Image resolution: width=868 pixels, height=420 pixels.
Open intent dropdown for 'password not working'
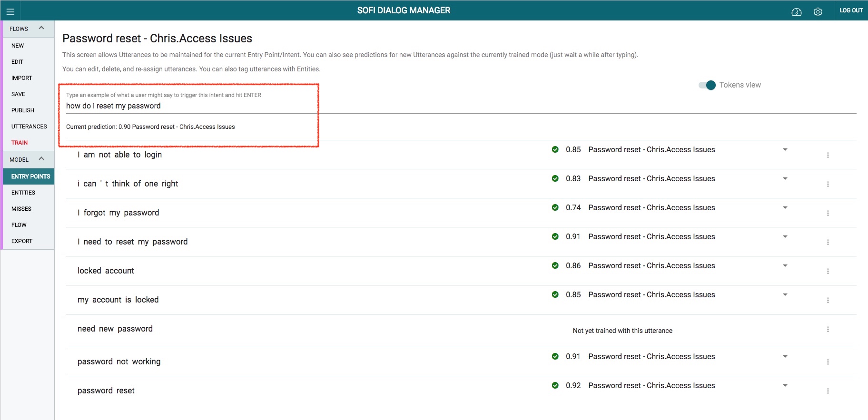point(785,356)
